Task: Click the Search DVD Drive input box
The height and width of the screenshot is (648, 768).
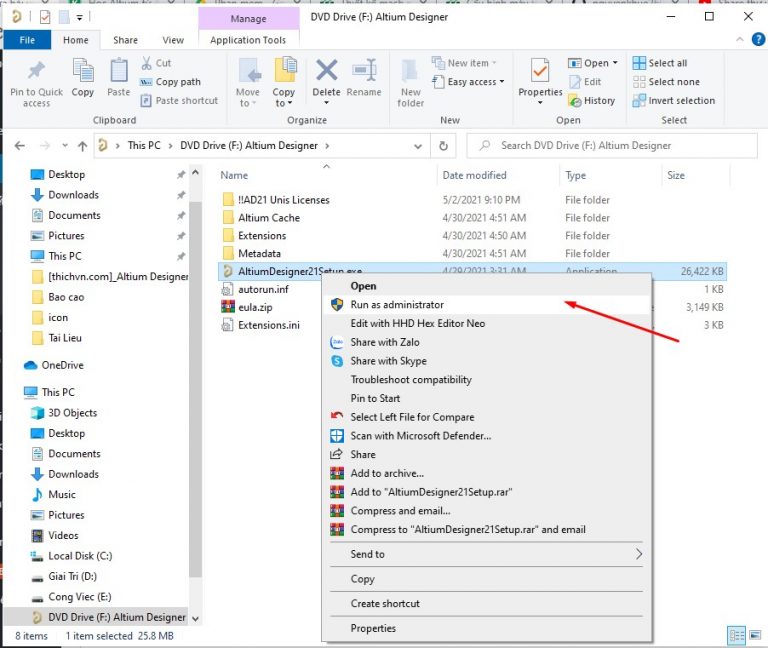Action: click(x=610, y=146)
